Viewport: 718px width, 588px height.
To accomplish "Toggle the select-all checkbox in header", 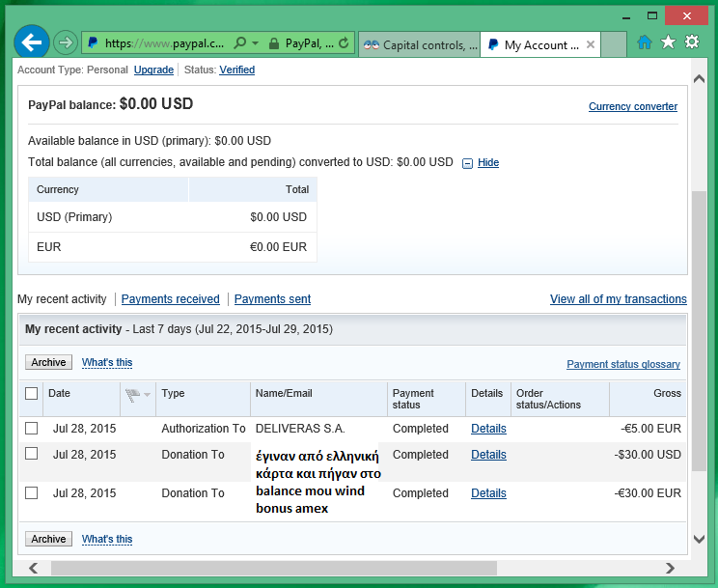I will point(31,393).
